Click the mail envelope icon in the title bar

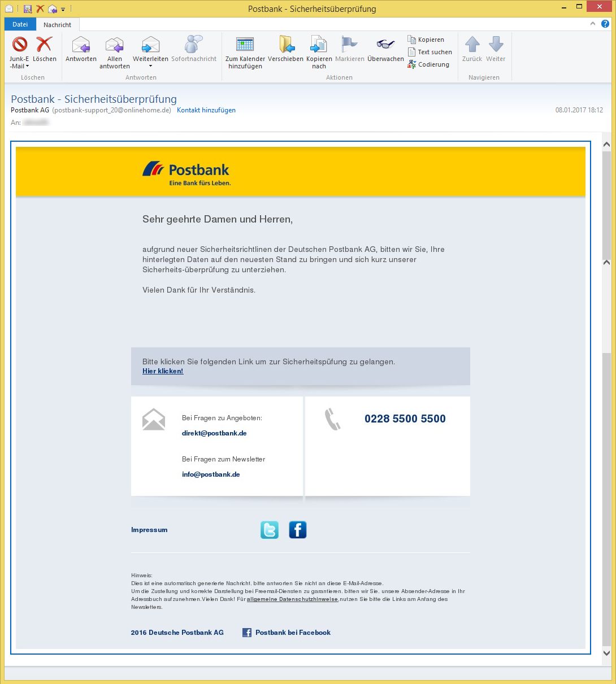coord(9,8)
